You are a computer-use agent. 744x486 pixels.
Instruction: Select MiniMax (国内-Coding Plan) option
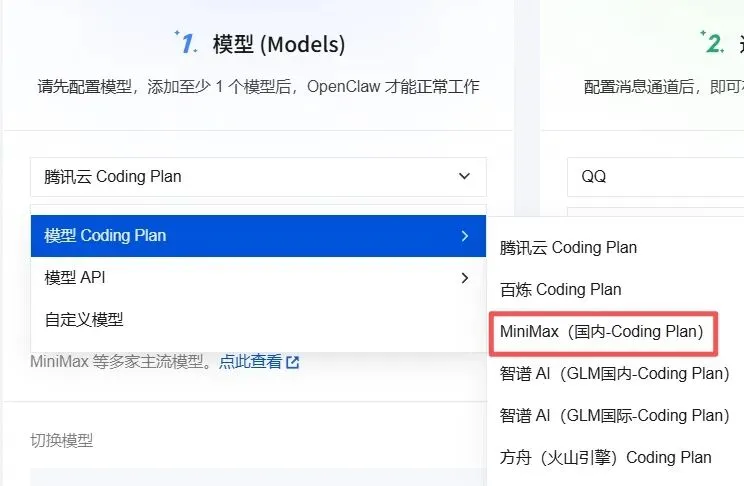tap(602, 332)
